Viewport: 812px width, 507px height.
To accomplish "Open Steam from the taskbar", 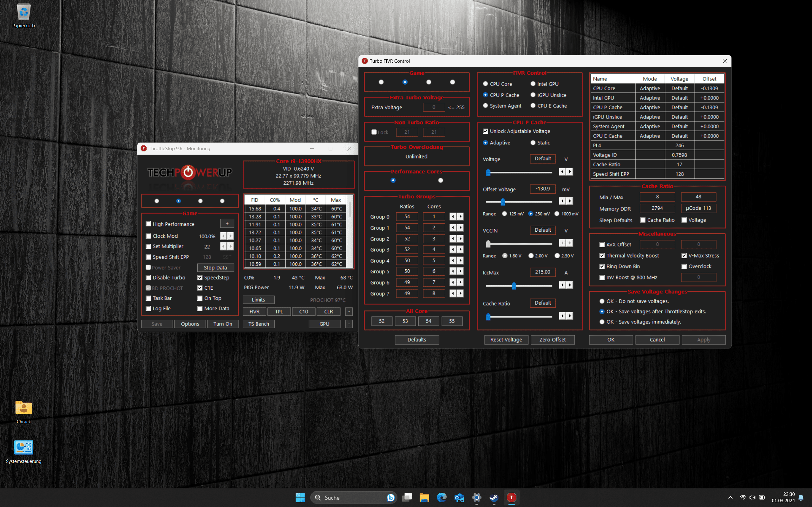I will point(494,497).
